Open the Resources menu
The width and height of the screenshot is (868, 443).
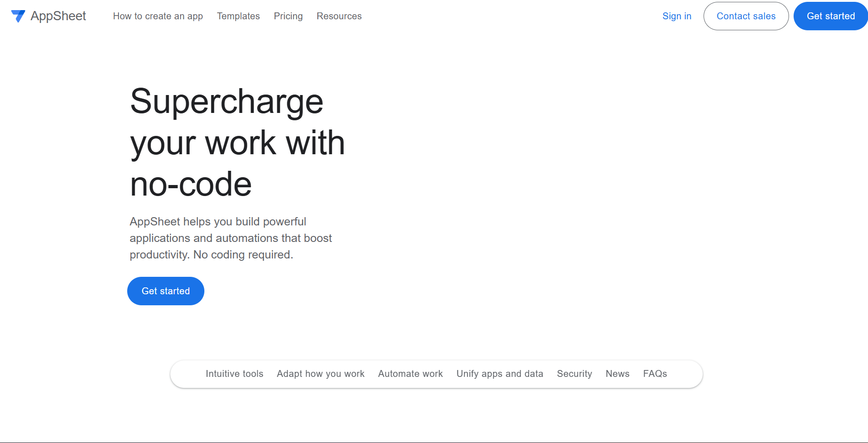click(x=339, y=16)
